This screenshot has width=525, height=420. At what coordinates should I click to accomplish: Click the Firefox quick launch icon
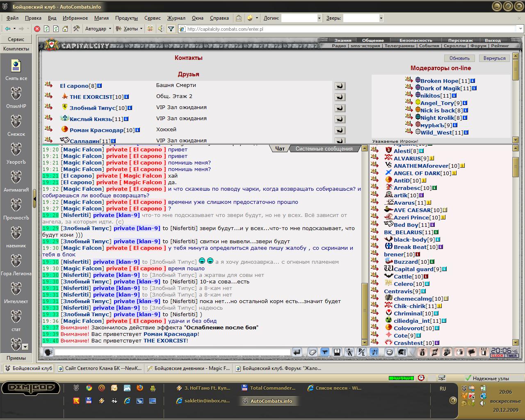(x=140, y=388)
